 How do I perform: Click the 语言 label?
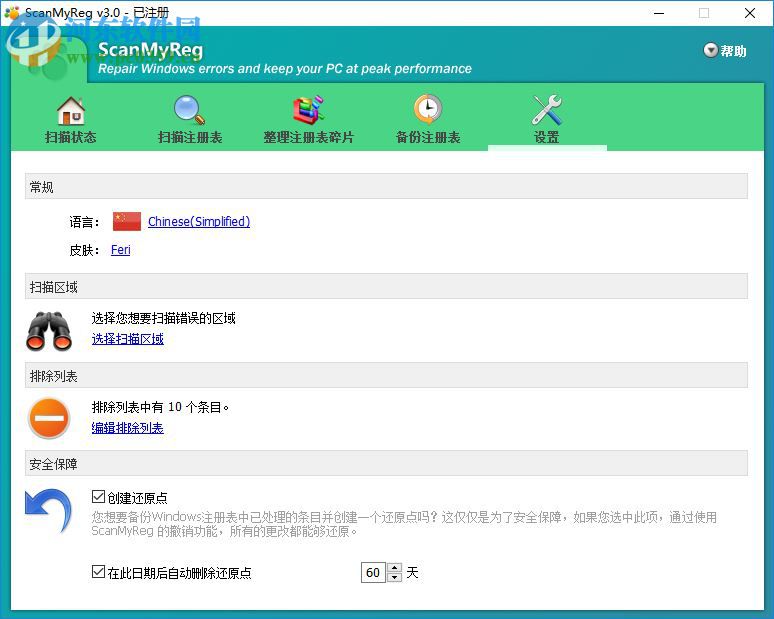(84, 222)
